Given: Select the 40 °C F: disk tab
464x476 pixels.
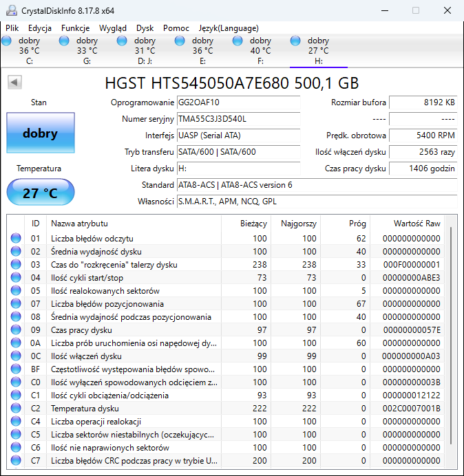Looking at the screenshot, I should [260, 51].
